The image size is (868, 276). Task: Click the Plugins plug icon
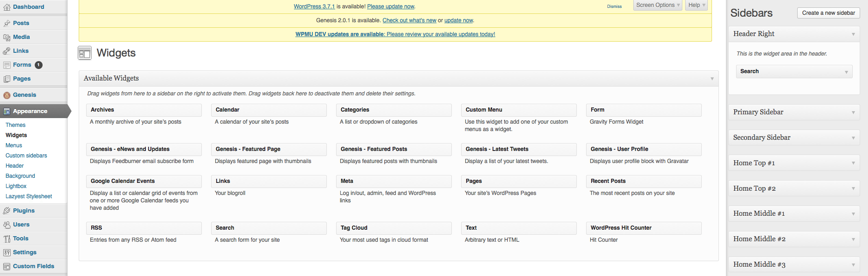point(6,211)
